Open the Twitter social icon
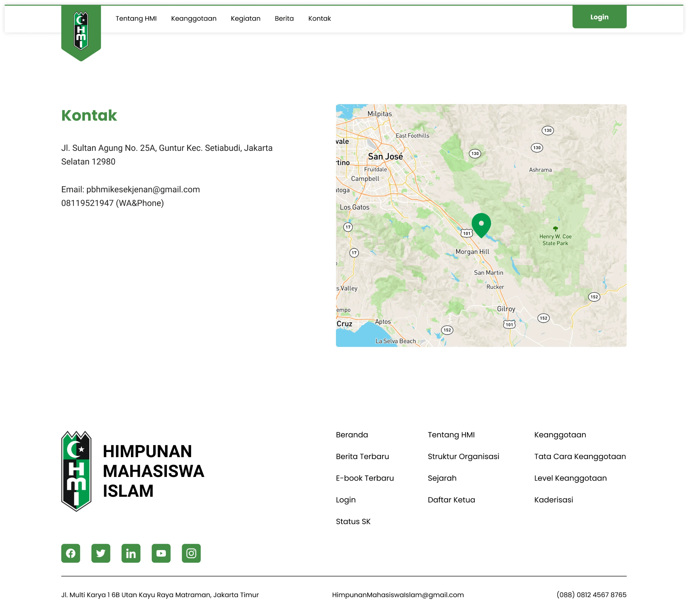The width and height of the screenshot is (688, 616). tap(101, 553)
